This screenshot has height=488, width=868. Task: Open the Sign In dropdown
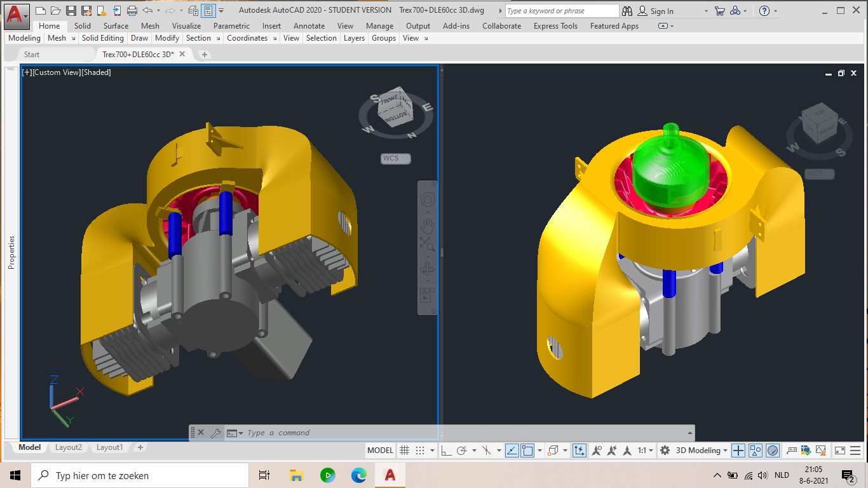click(x=706, y=11)
